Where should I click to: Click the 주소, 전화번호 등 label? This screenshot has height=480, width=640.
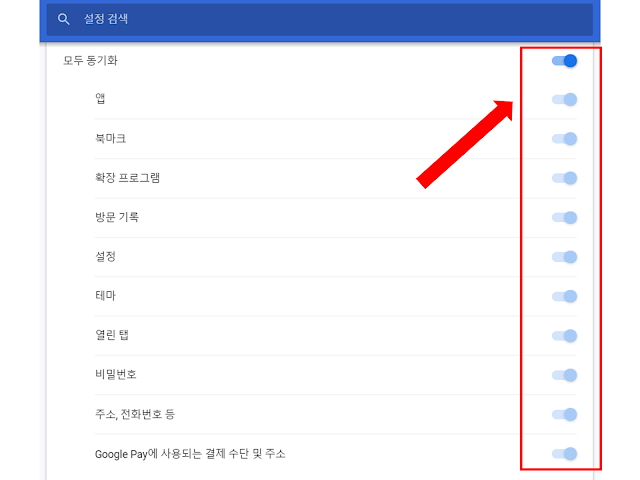click(135, 414)
